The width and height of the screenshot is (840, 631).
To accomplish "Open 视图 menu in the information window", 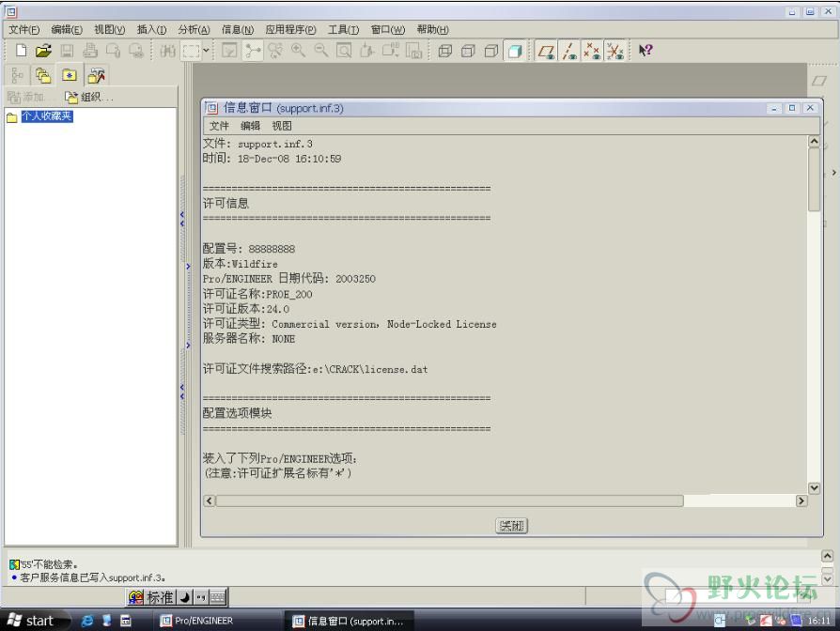I will click(282, 126).
